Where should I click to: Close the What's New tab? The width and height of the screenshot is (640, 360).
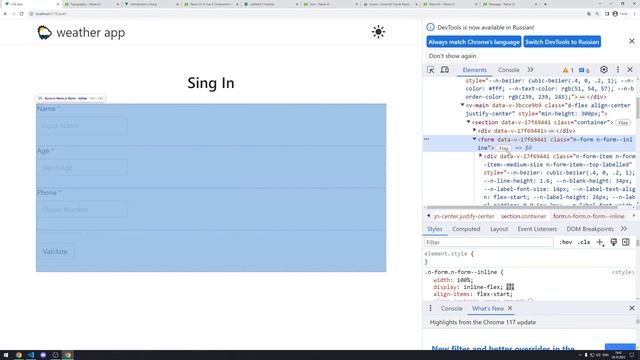510,308
